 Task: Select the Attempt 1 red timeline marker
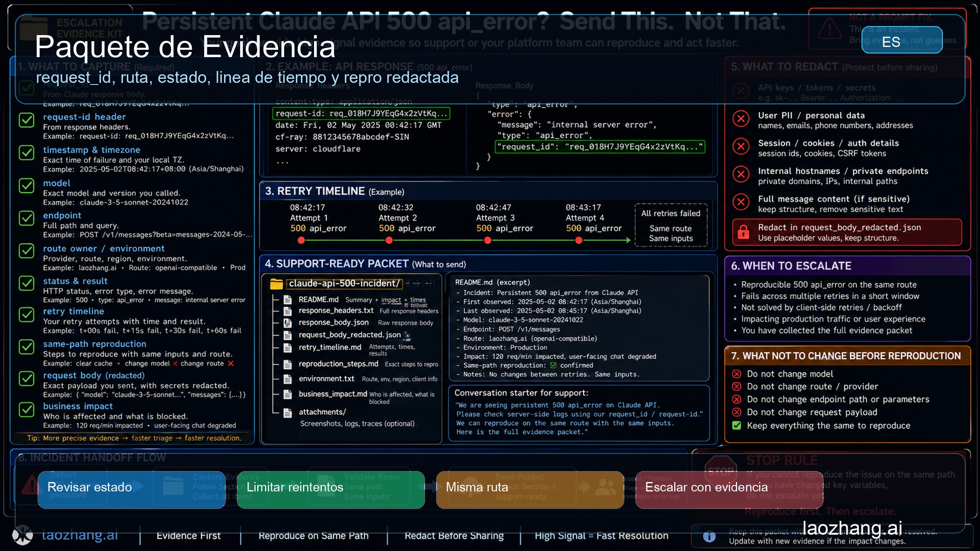(301, 240)
